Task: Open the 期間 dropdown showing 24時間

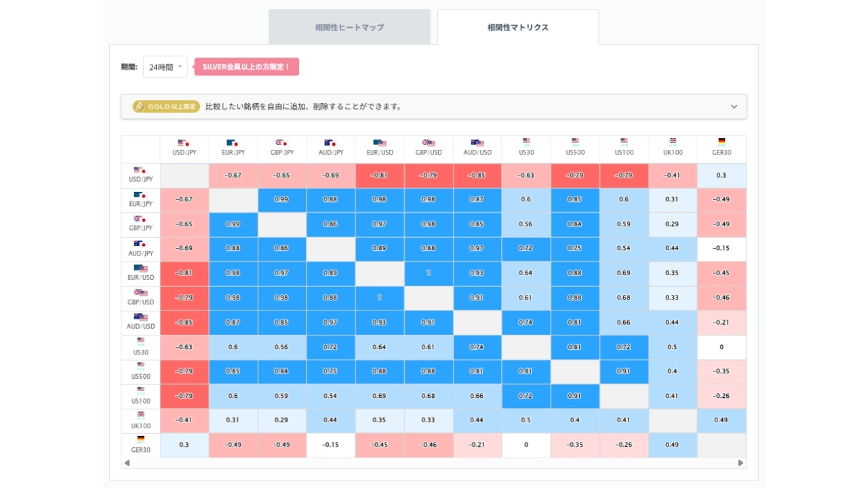Action: (x=165, y=67)
